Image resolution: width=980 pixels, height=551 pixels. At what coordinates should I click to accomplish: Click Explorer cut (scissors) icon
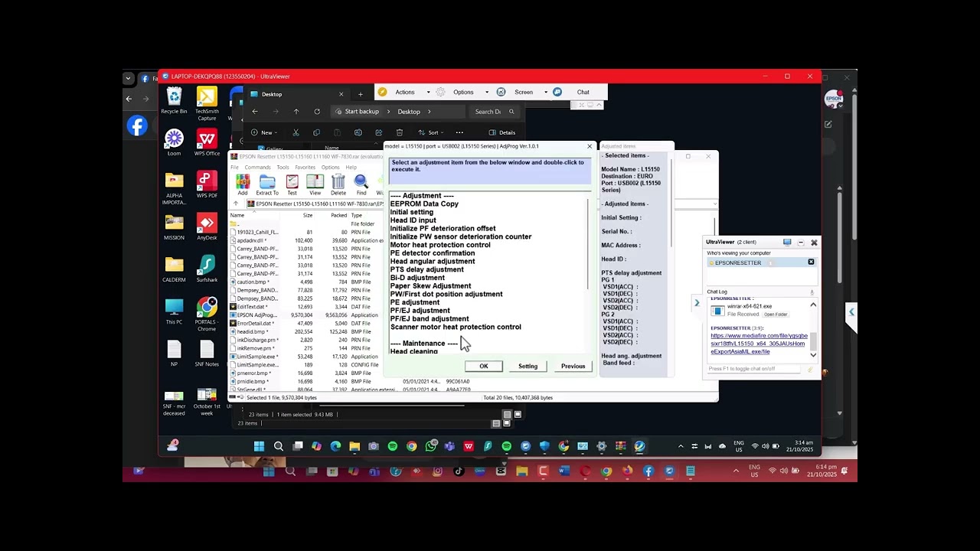point(296,132)
